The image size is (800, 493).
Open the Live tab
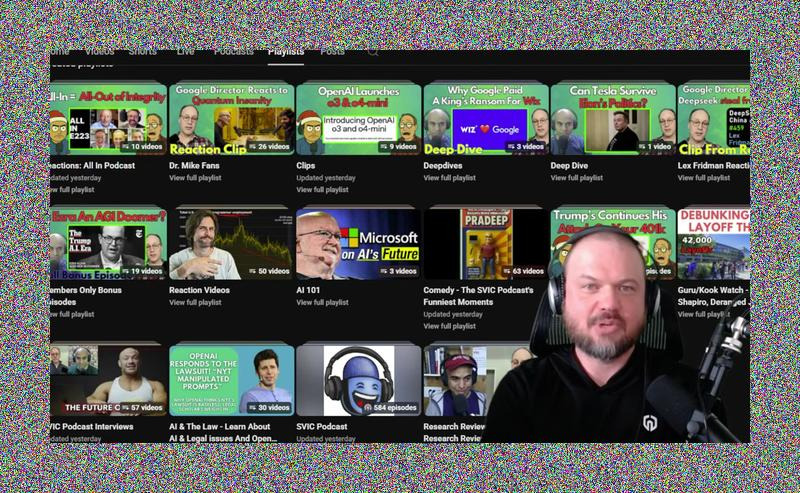point(185,53)
